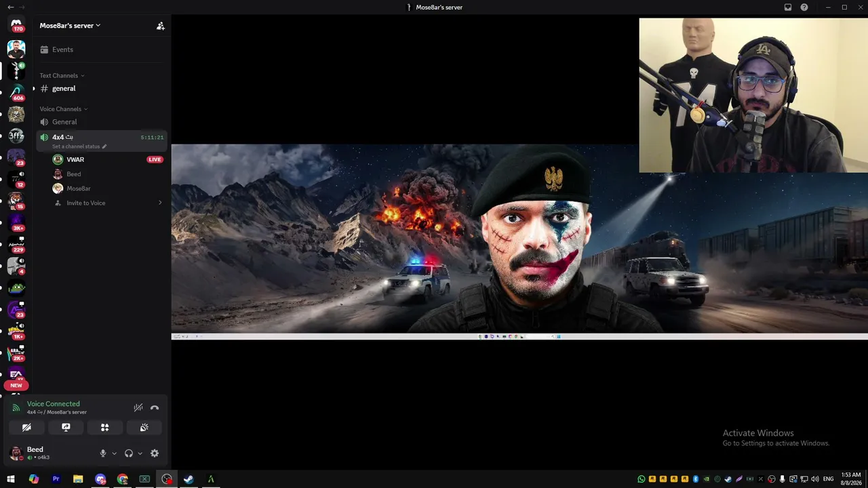Deafen audio using the headphones icon
868x488 pixels.
pyautogui.click(x=129, y=453)
